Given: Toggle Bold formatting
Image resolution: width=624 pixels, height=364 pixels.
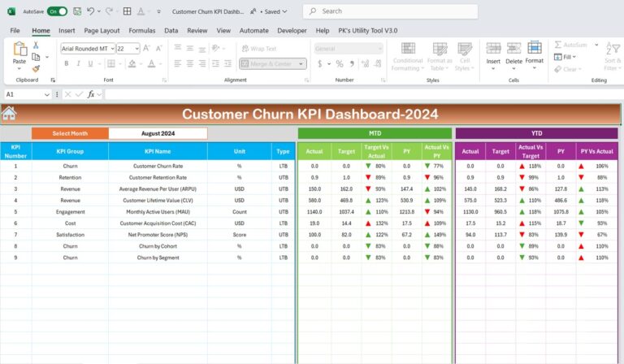Looking at the screenshot, I should [x=67, y=63].
